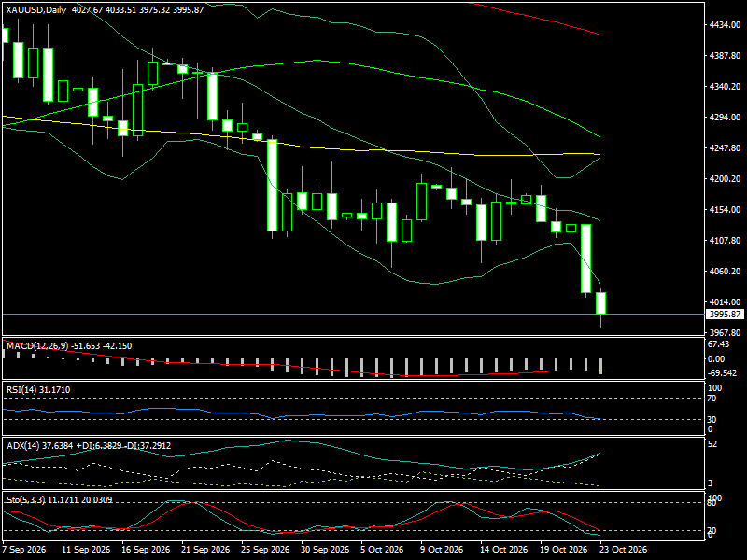Select the 4434.00 price scale label
747x560 pixels.
click(x=725, y=25)
